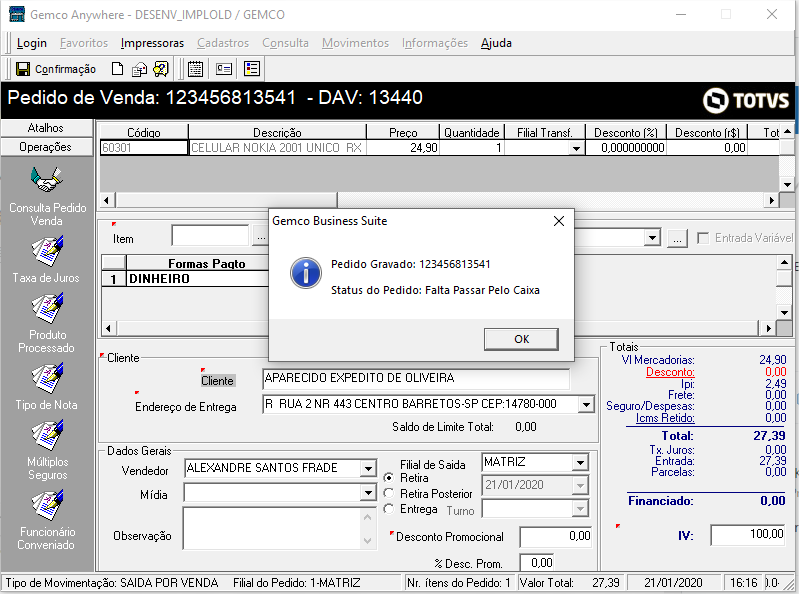
Task: Expand the dropdown left of Entrada Variável
Action: tap(652, 238)
